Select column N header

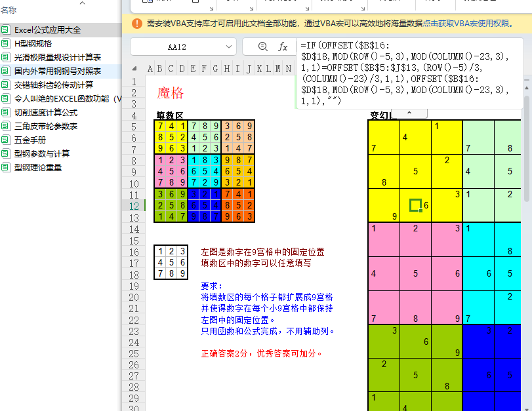click(289, 69)
